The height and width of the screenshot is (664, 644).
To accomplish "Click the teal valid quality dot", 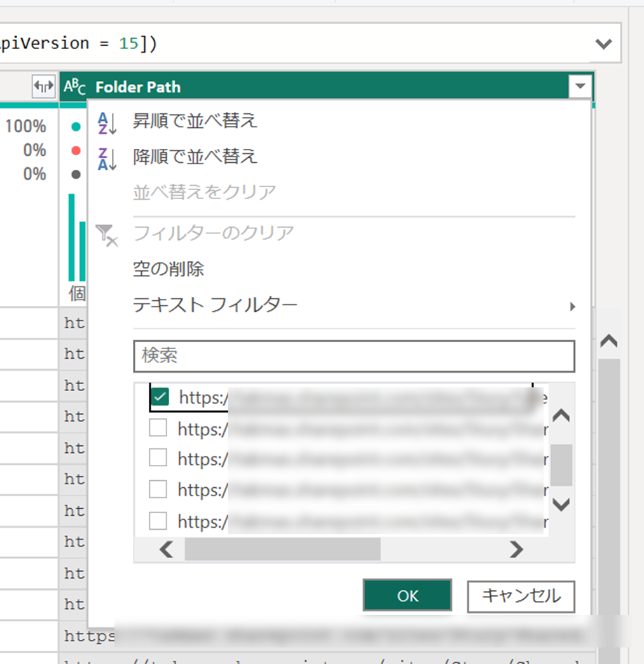I will [x=76, y=127].
